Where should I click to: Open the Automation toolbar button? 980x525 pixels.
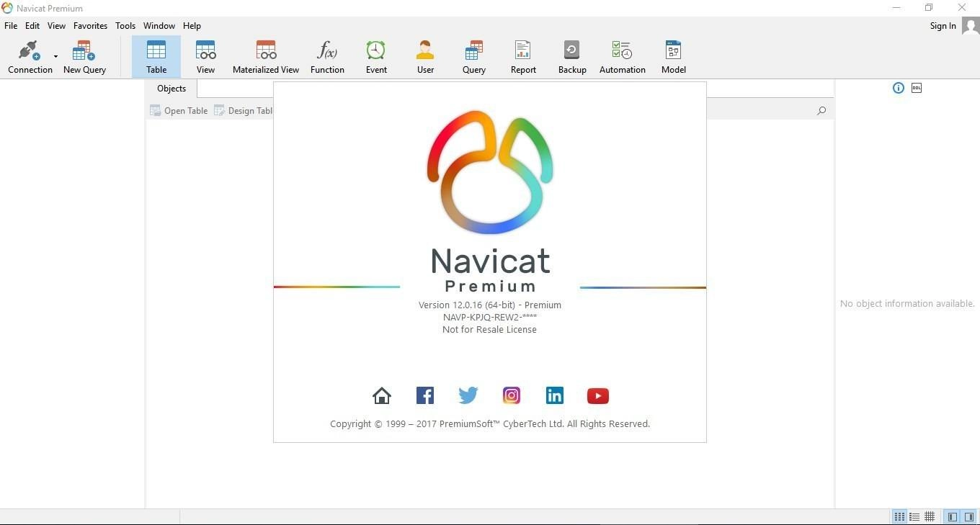623,57
